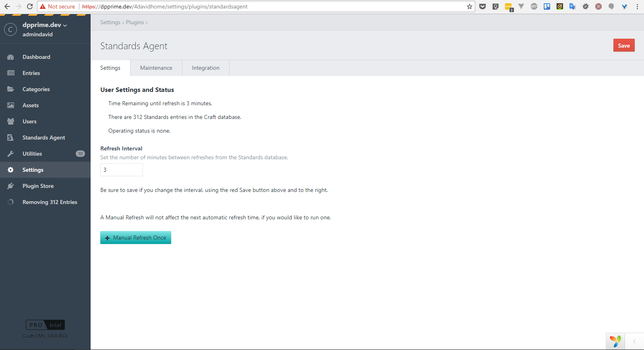The width and height of the screenshot is (644, 350).
Task: Click the Settings breadcrumb link
Action: pos(110,22)
